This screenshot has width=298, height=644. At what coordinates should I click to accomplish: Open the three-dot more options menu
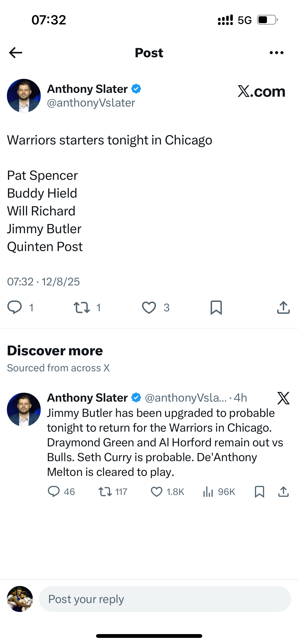point(276,53)
